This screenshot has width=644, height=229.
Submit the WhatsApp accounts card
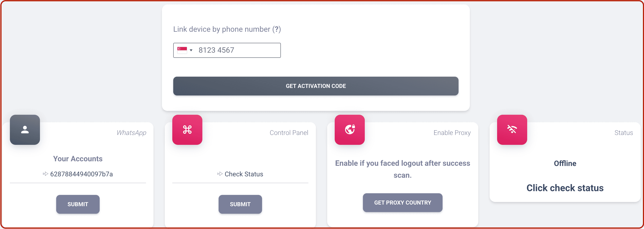(78, 204)
